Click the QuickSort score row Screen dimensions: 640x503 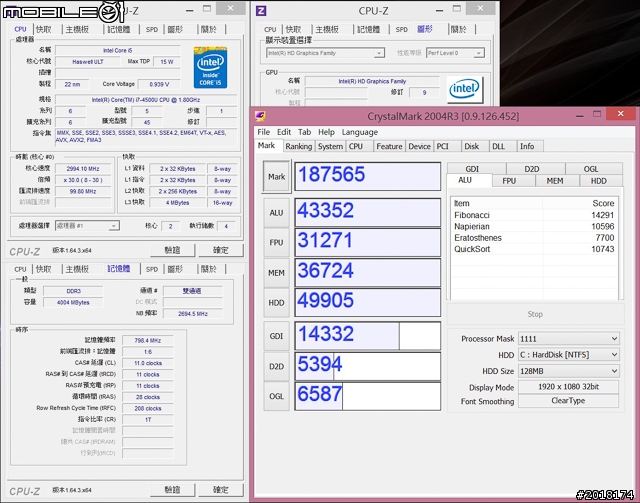(534, 249)
